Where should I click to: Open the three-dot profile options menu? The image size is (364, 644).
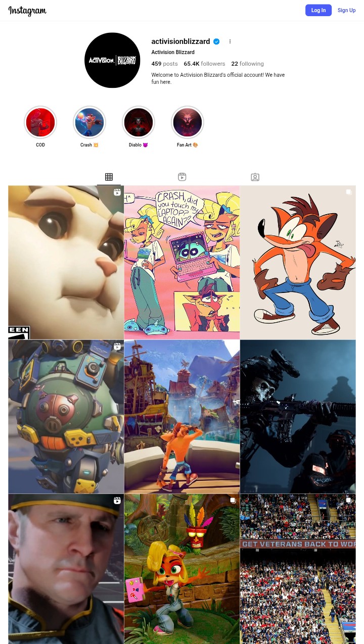pyautogui.click(x=230, y=41)
